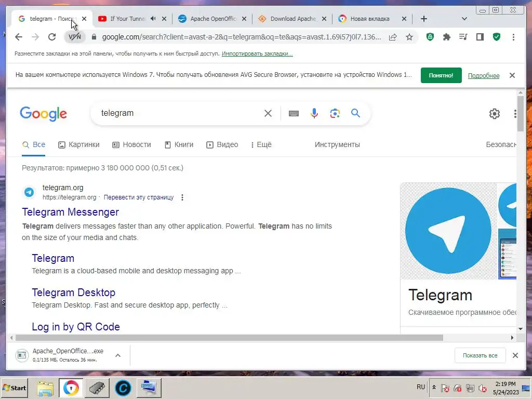Screen dimensions: 532x399
Task: Open the on-screen keyboard taskbar app
Action: point(149,388)
